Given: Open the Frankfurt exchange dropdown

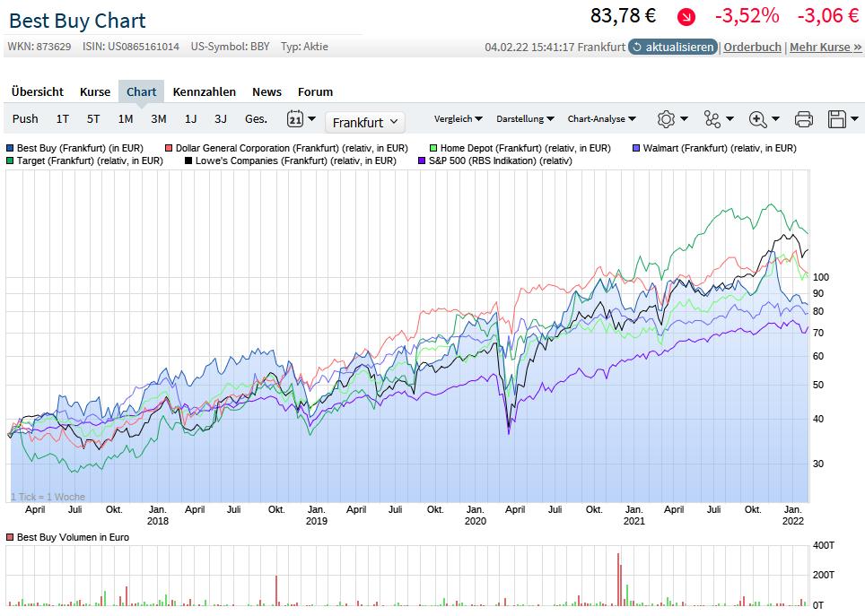Looking at the screenshot, I should 365,123.
